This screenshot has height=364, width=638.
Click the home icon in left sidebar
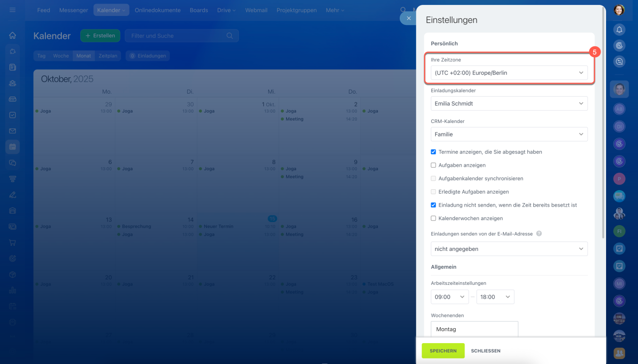click(x=12, y=35)
